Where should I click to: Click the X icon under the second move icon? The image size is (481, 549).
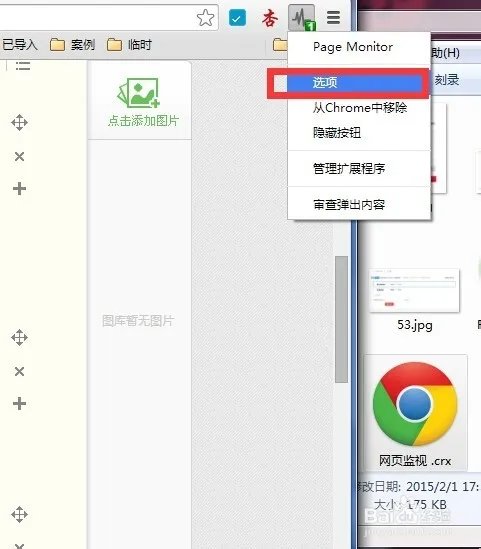[20, 371]
